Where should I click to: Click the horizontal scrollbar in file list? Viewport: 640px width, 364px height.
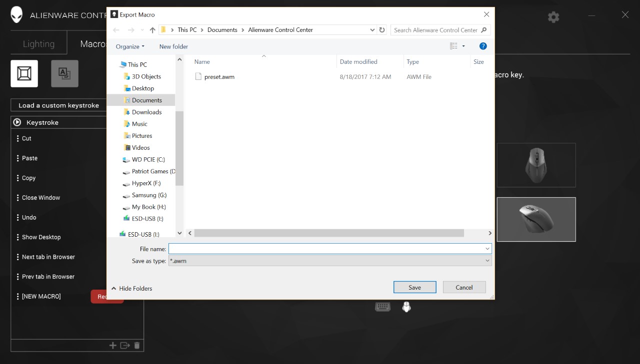coord(329,233)
